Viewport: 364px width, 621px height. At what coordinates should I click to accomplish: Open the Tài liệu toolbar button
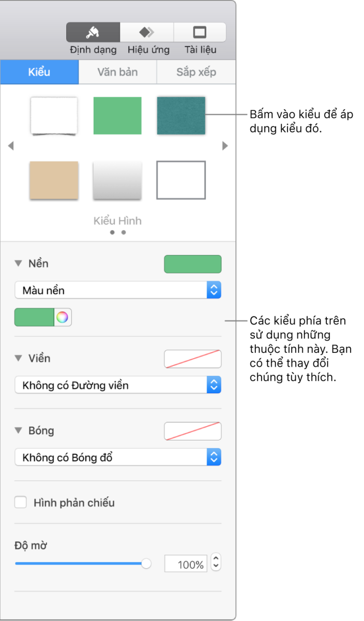click(x=200, y=32)
